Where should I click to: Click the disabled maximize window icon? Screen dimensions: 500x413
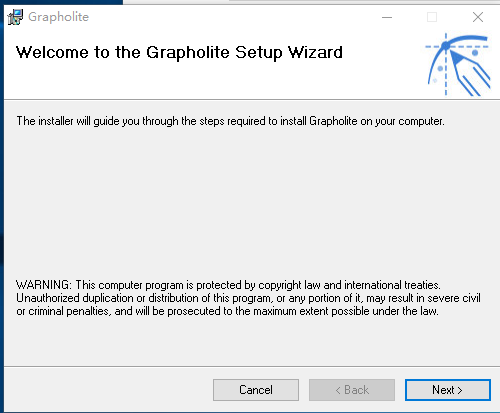(432, 17)
